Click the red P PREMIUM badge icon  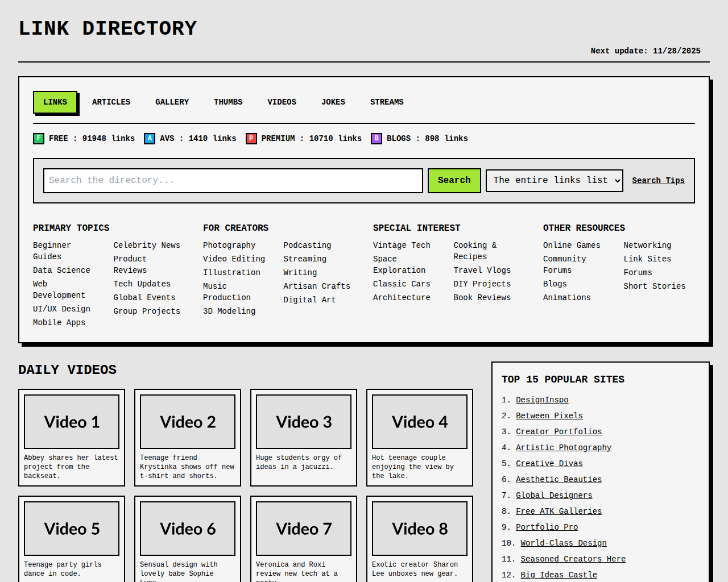click(251, 138)
